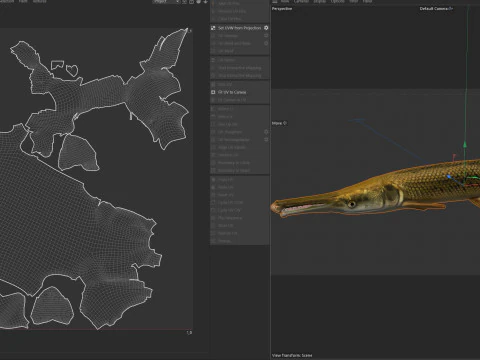Click the Set UVW from Projection icon
This screenshot has height=360, width=480.
tap(213, 28)
